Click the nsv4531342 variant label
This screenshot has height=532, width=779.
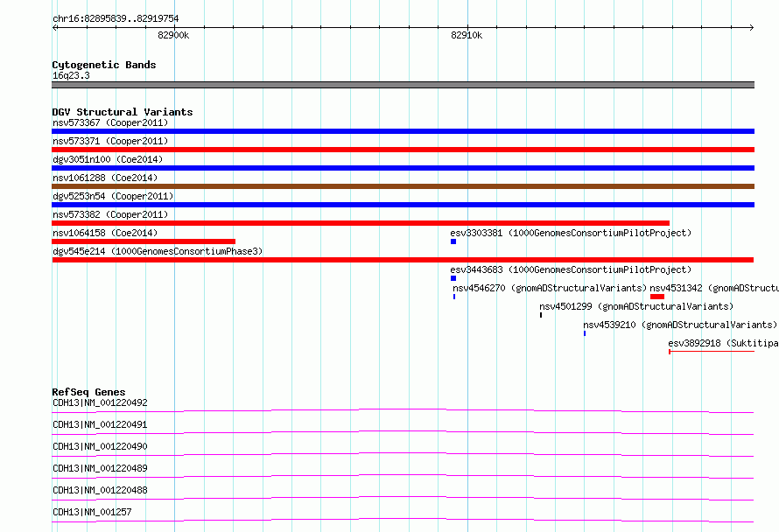(x=714, y=288)
